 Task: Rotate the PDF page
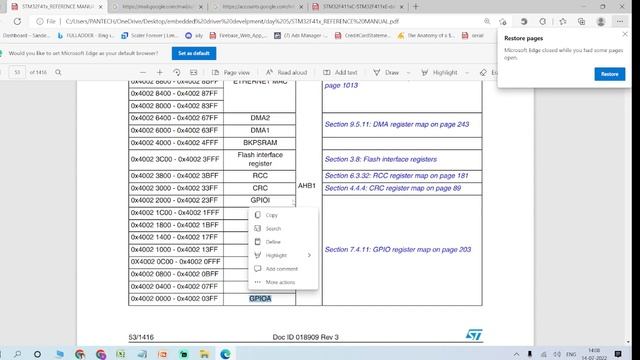177,72
